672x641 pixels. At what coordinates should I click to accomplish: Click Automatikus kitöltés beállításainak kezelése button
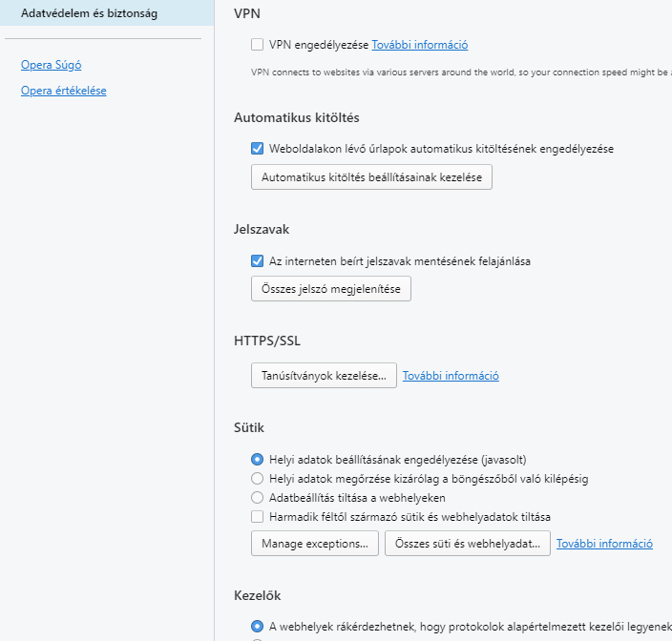[371, 176]
